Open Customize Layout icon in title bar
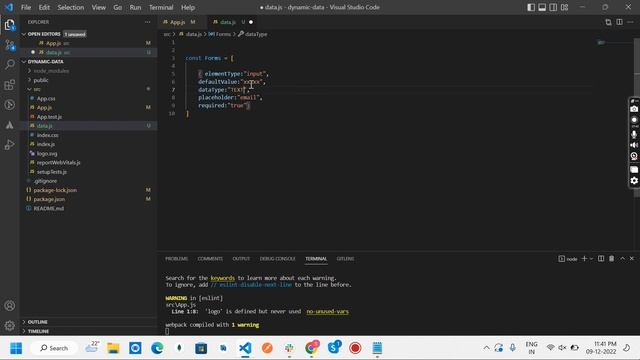 point(564,7)
